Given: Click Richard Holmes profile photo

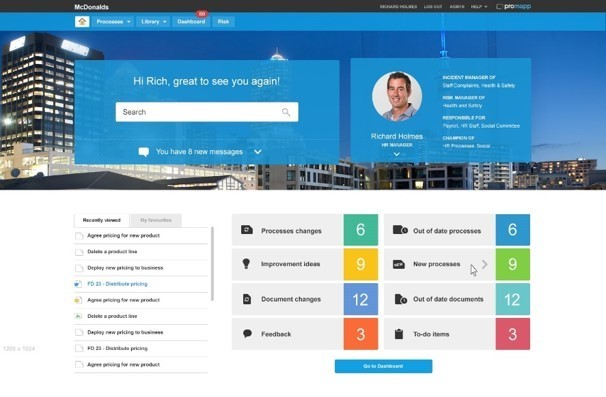Looking at the screenshot, I should click(x=397, y=96).
